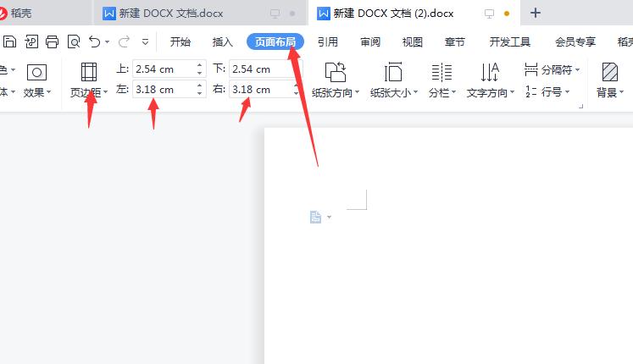Open the 章节 ribbon tab
The height and width of the screenshot is (364, 633).
(454, 42)
